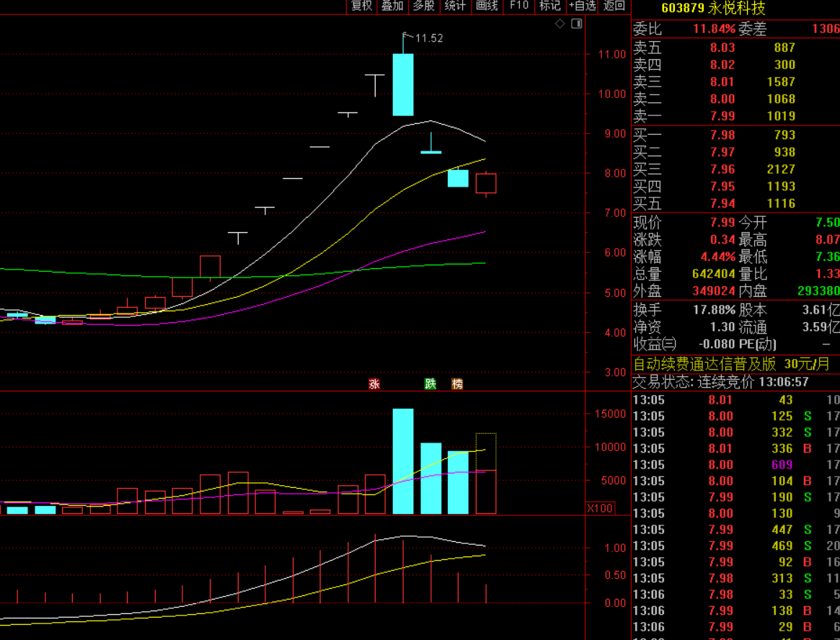Click the orange 榜 marker below the chart
The height and width of the screenshot is (640, 840).
tap(457, 383)
